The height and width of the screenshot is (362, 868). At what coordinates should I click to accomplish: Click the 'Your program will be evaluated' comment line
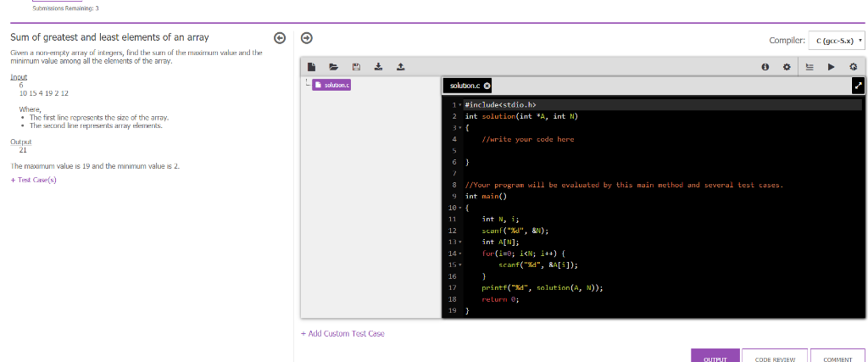pyautogui.click(x=625, y=185)
